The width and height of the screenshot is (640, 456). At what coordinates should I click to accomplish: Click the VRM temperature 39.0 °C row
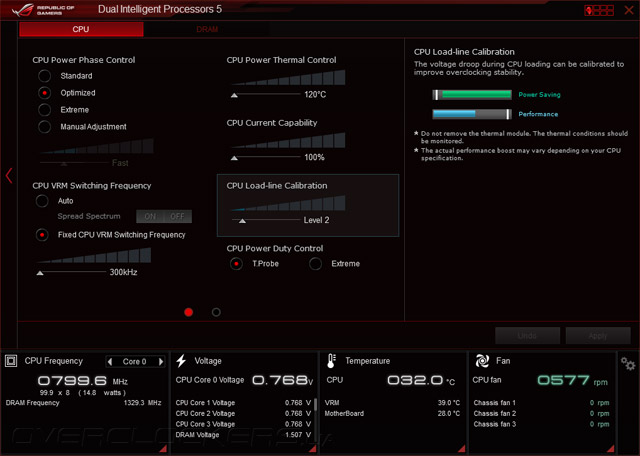click(x=392, y=403)
